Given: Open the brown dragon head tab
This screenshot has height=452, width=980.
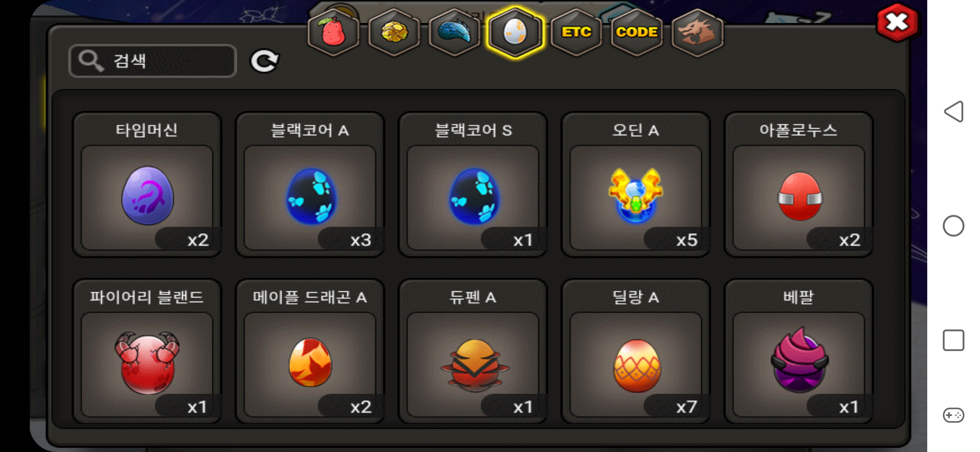Looking at the screenshot, I should point(697,33).
